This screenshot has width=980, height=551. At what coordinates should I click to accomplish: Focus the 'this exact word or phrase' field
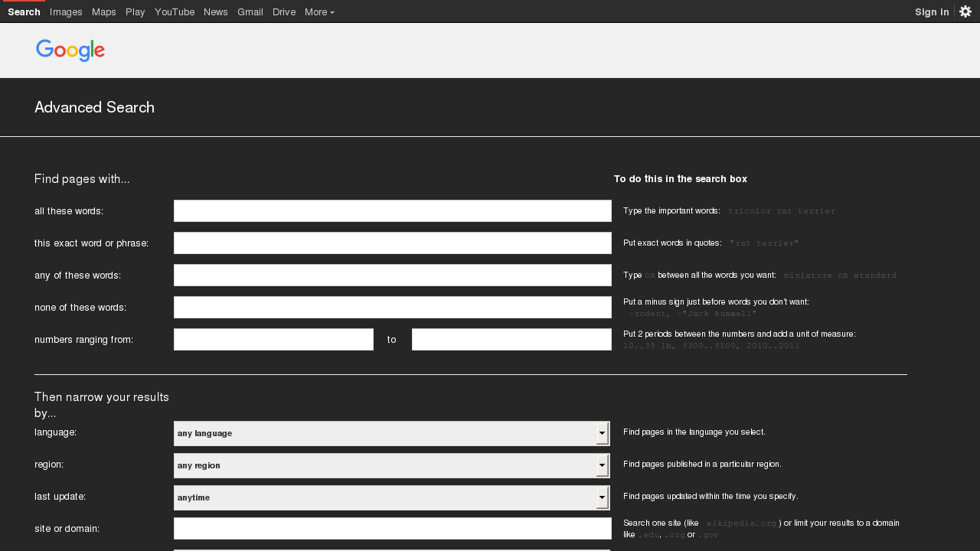(393, 243)
